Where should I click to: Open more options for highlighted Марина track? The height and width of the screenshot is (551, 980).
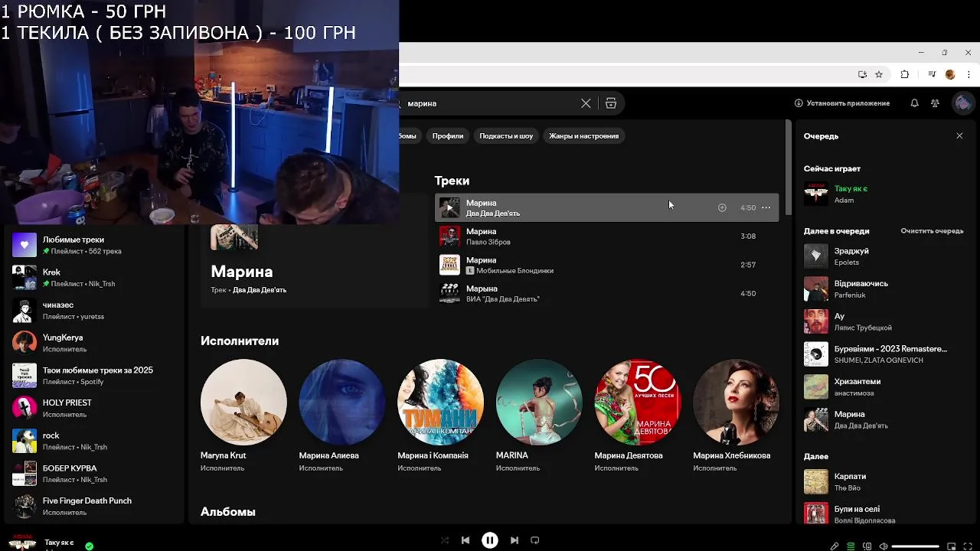(x=766, y=207)
